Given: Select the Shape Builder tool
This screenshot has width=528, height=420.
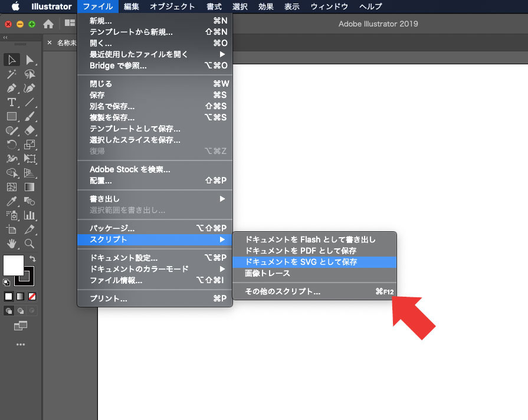Looking at the screenshot, I should pos(12,173).
